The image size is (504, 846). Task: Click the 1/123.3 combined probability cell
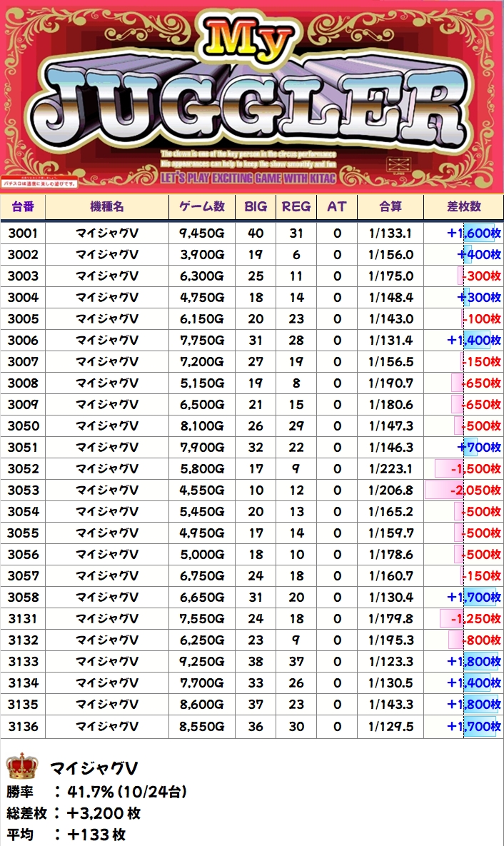click(390, 662)
